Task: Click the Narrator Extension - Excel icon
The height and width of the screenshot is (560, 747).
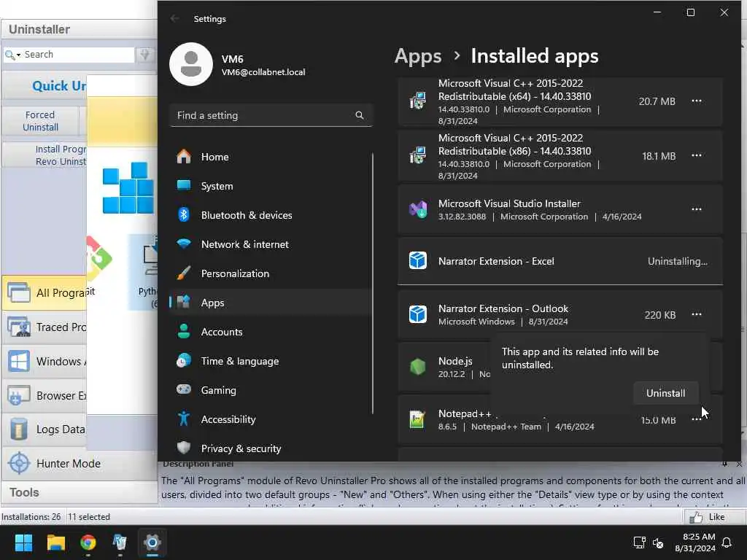Action: (418, 261)
